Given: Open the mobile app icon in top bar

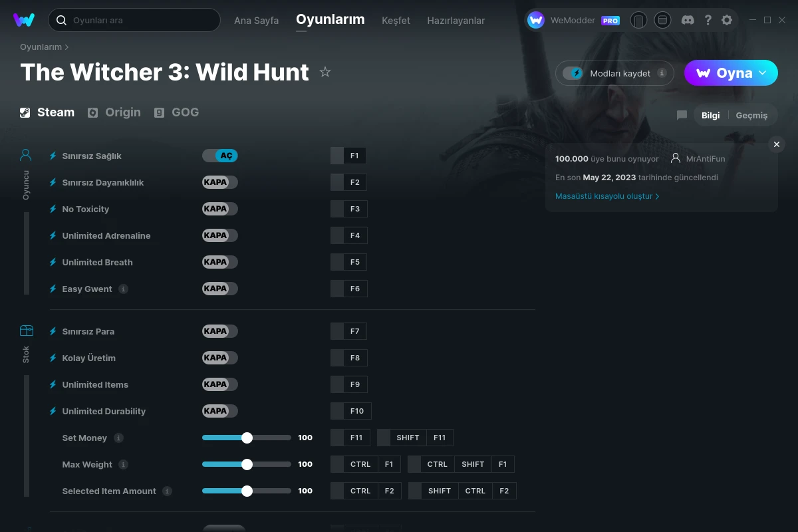Looking at the screenshot, I should tap(638, 20).
